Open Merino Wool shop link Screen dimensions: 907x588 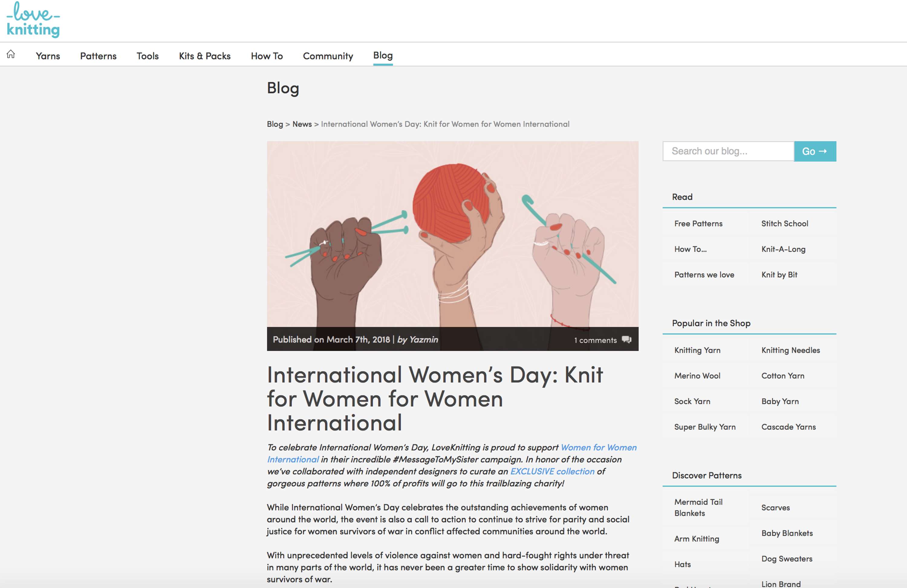pos(697,376)
